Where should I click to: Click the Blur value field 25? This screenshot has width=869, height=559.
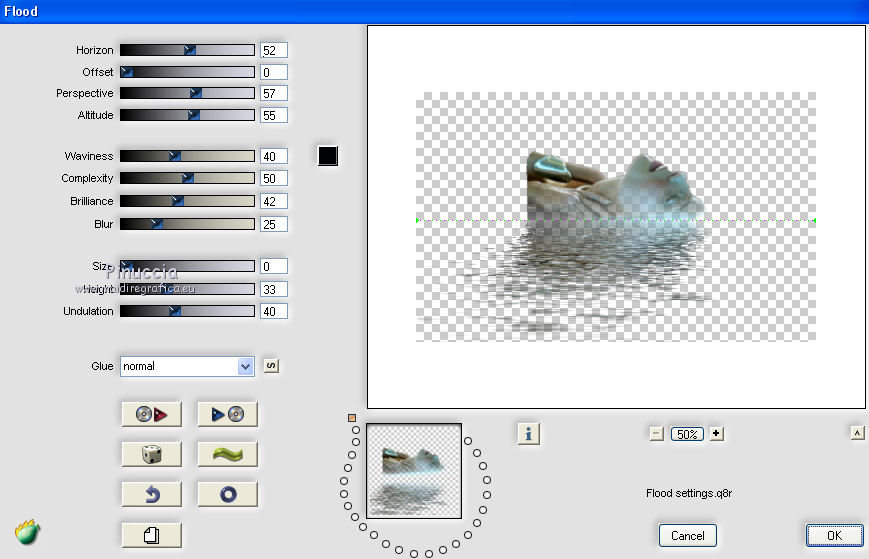pos(274,224)
